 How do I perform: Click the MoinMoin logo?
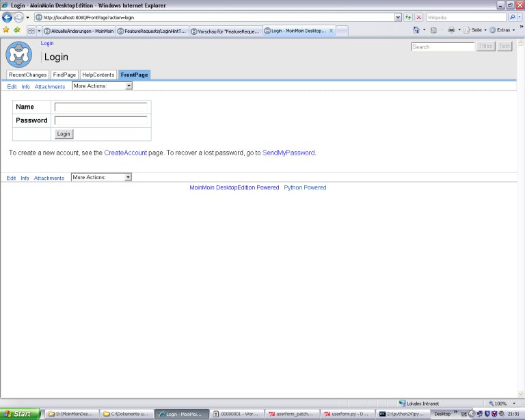[x=18, y=55]
